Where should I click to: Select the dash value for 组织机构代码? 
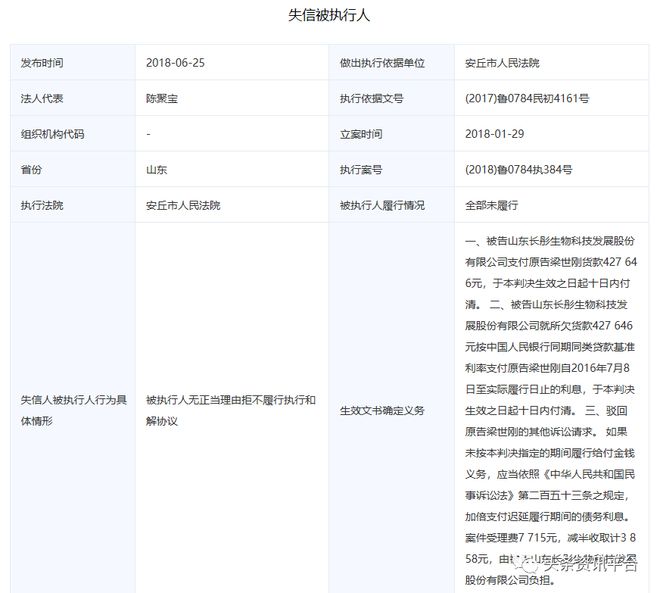point(148,134)
